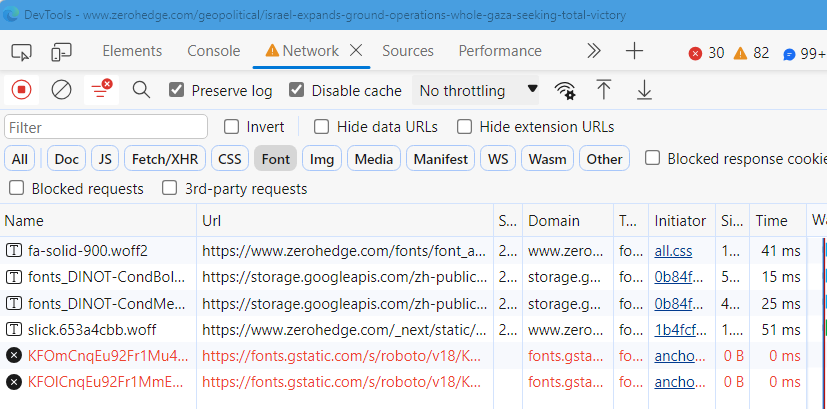The height and width of the screenshot is (409, 827).
Task: Close the Network tab
Action: point(357,51)
